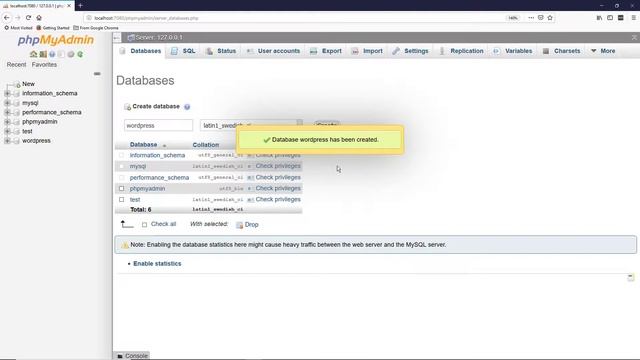Sort by Collation column header
The image size is (640, 360).
point(206,145)
